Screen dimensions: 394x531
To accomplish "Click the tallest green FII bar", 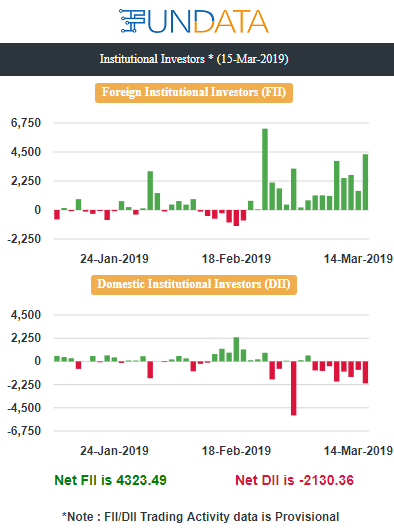I will (265, 169).
